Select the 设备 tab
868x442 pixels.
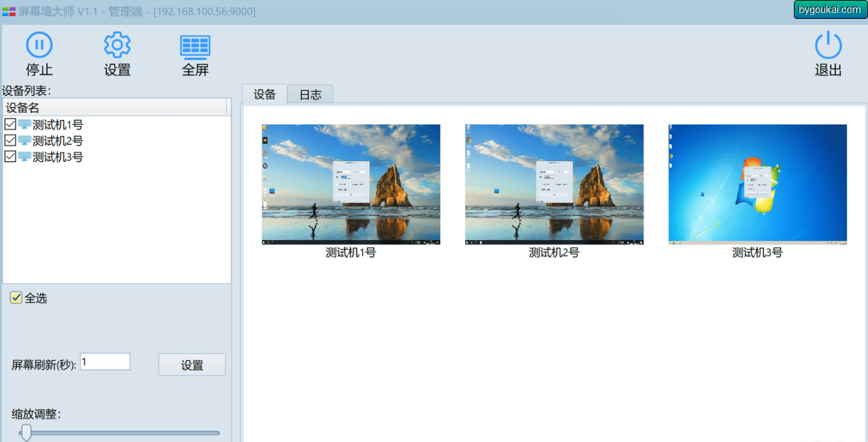coord(265,94)
